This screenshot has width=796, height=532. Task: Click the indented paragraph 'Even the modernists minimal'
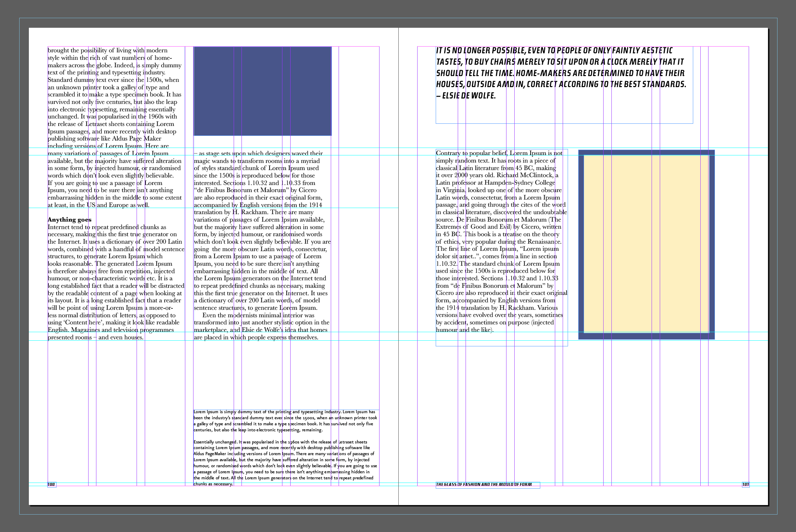[x=258, y=315]
